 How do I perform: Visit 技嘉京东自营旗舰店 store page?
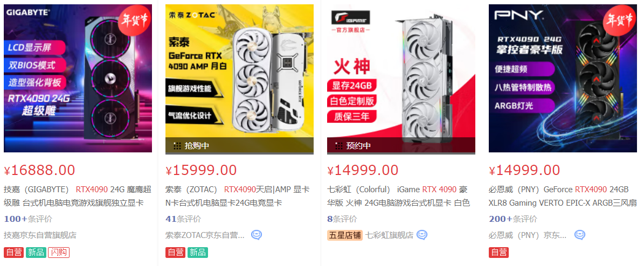40,235
